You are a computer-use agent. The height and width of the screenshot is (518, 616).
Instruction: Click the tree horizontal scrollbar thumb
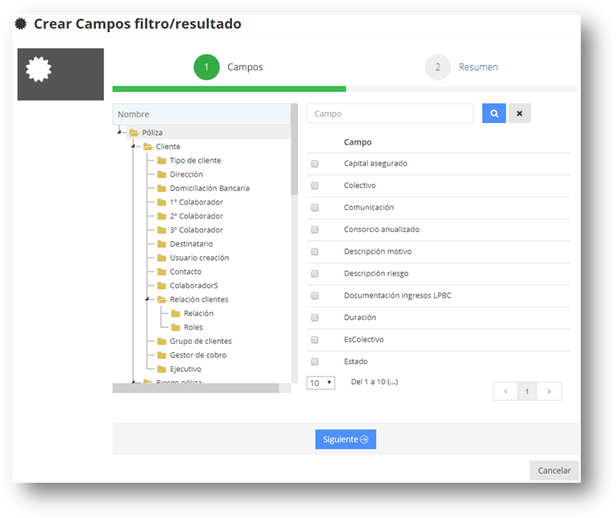tap(196, 388)
